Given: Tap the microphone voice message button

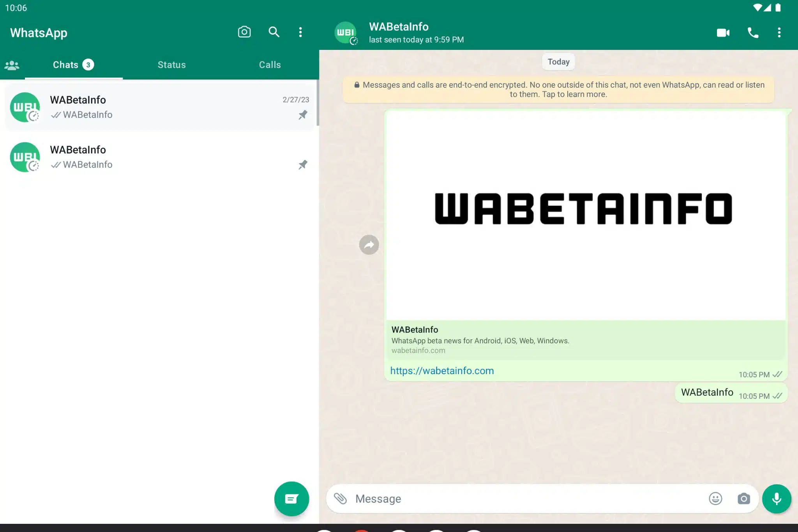Looking at the screenshot, I should (x=776, y=498).
